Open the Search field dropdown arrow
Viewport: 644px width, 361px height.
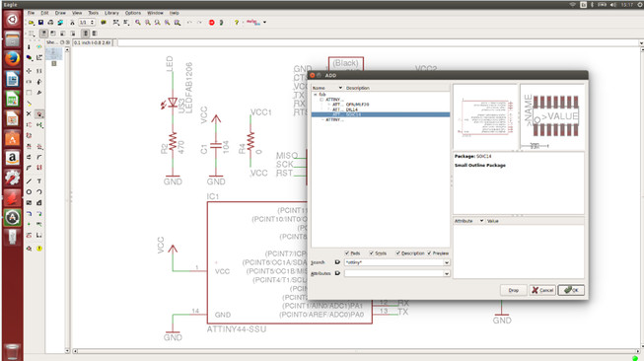(x=447, y=262)
